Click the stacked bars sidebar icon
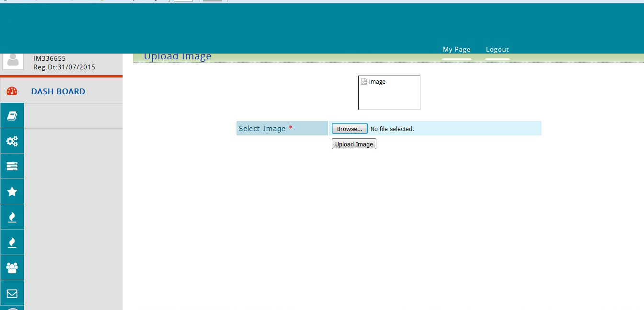The width and height of the screenshot is (644, 310). point(12,166)
